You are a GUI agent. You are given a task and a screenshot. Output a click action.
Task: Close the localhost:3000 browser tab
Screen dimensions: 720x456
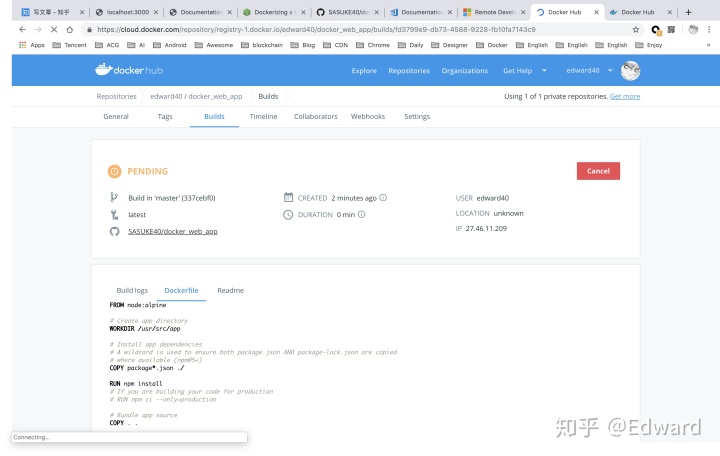[156, 12]
